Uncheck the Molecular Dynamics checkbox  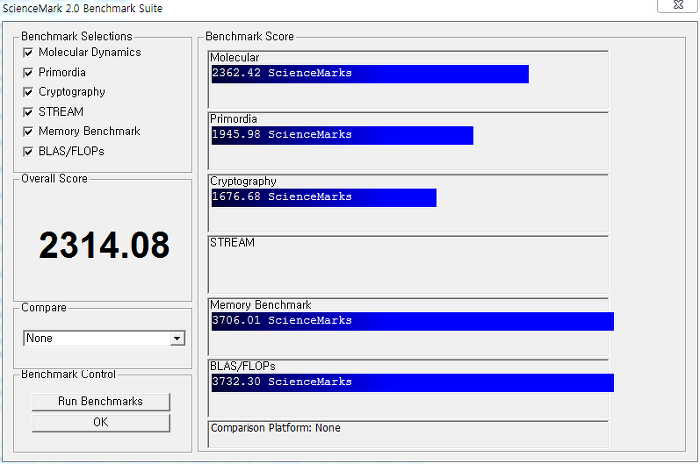(28, 53)
